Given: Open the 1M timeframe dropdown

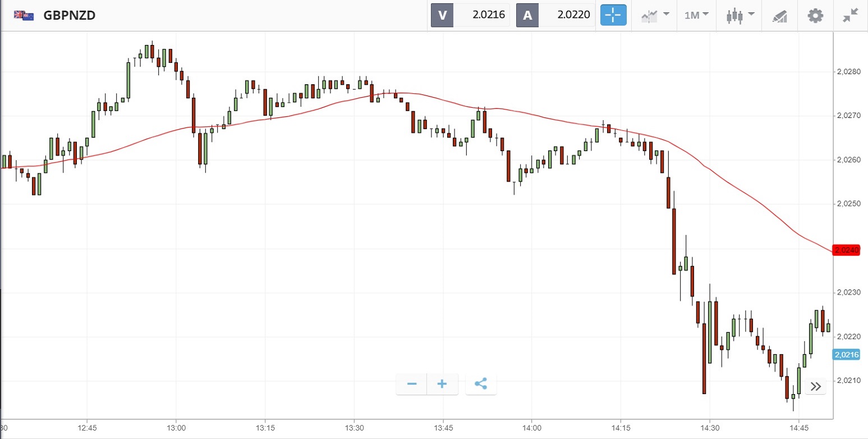Looking at the screenshot, I should coord(696,15).
